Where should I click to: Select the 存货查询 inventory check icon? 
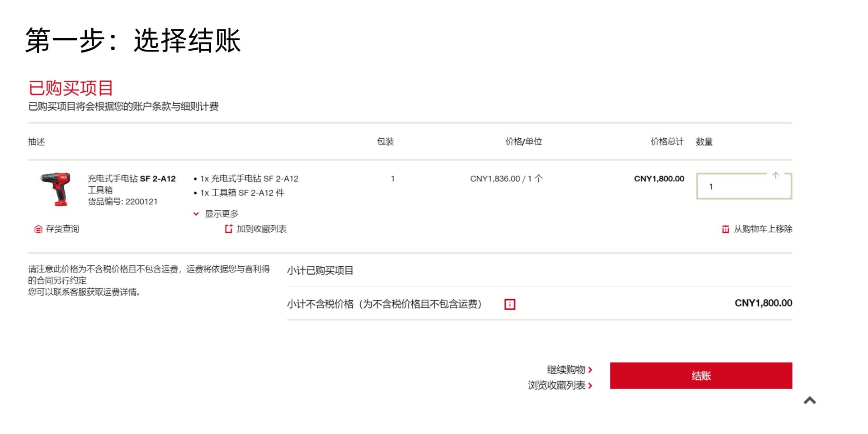[38, 229]
